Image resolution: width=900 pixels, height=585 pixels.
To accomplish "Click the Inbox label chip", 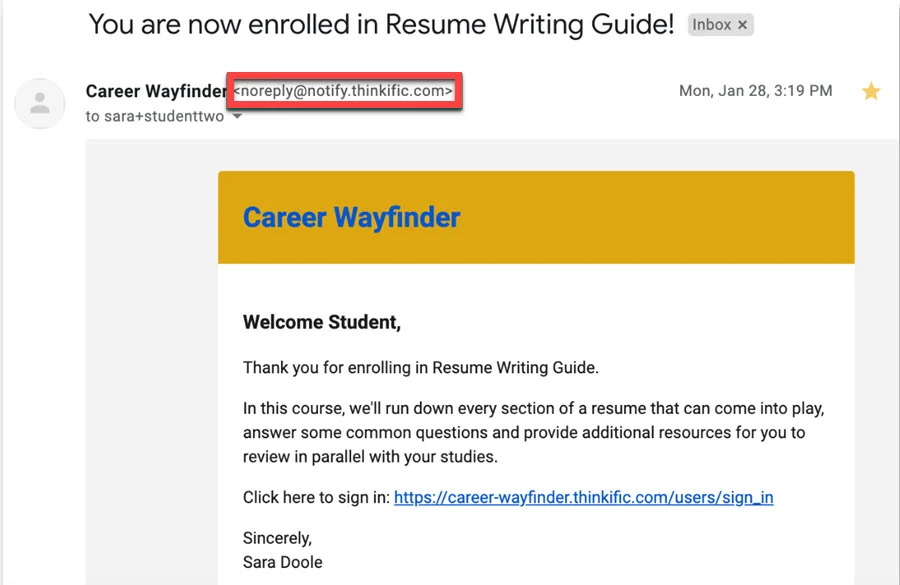I will (x=712, y=25).
